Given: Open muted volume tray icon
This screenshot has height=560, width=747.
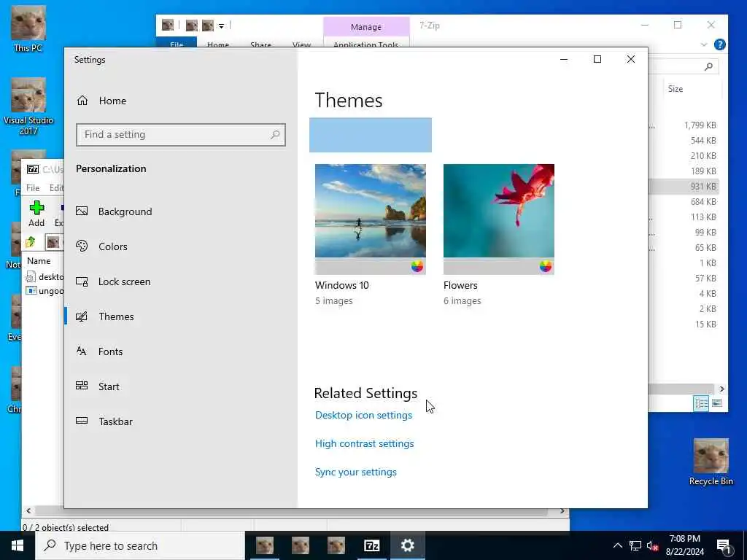Looking at the screenshot, I should (653, 545).
